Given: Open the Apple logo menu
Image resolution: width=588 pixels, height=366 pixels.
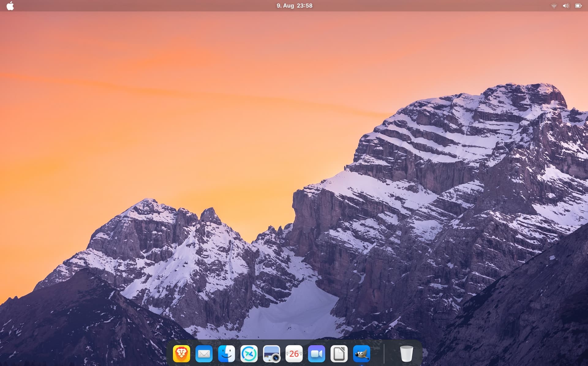Looking at the screenshot, I should [x=10, y=6].
